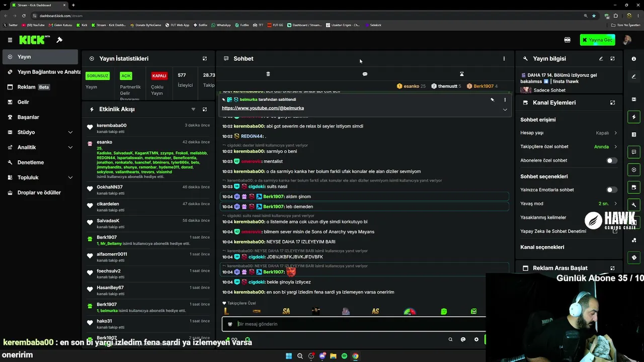Open the Etkinlik Akışı filter options
Screen dimensions: 644x362
(193, 109)
